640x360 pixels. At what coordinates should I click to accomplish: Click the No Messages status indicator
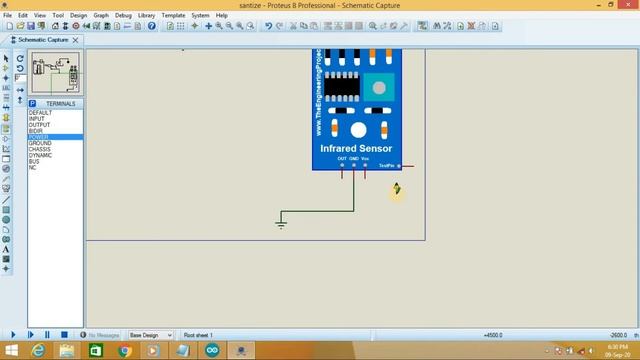point(100,335)
